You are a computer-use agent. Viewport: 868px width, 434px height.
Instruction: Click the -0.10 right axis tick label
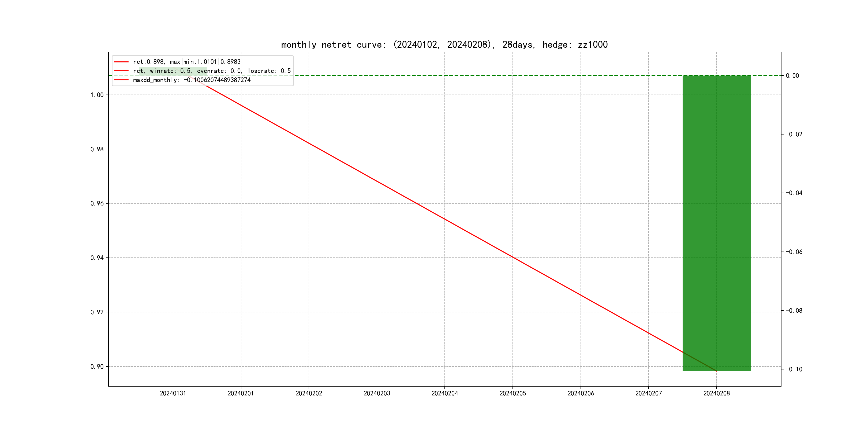pyautogui.click(x=794, y=369)
